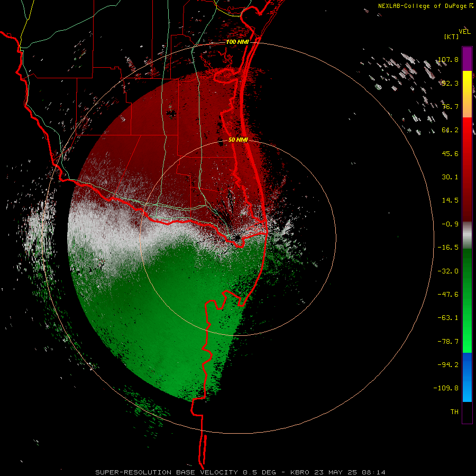
Task: Click the -32.0 scale value
Action: (448, 271)
